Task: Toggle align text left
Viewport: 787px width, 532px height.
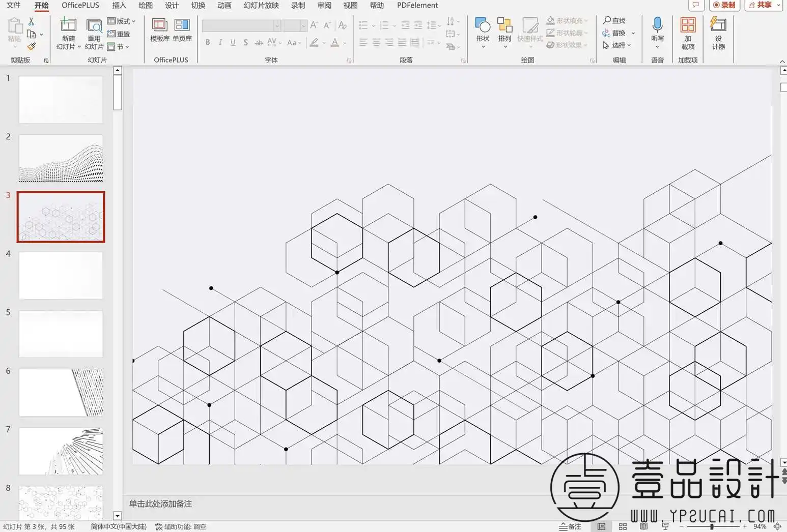Action: point(363,43)
